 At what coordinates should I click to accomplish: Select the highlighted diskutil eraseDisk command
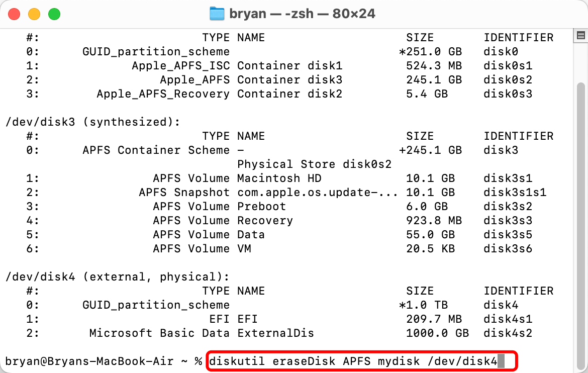tap(362, 360)
